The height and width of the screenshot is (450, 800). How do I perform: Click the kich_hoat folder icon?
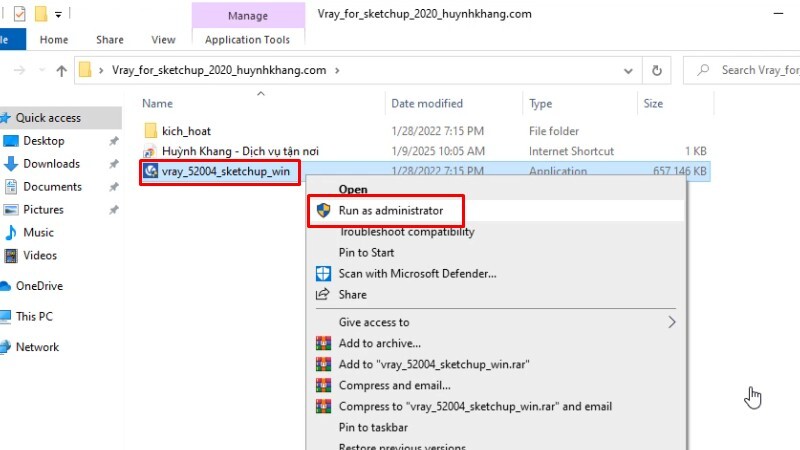tap(151, 131)
